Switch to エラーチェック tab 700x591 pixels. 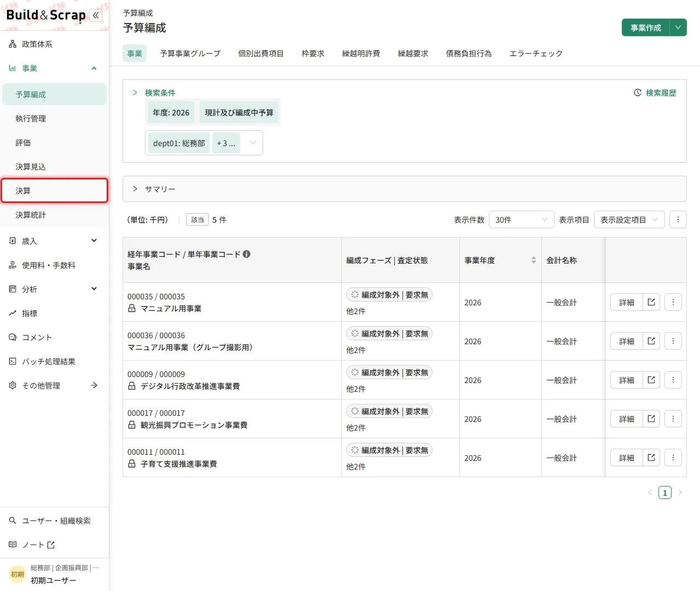[x=536, y=53]
